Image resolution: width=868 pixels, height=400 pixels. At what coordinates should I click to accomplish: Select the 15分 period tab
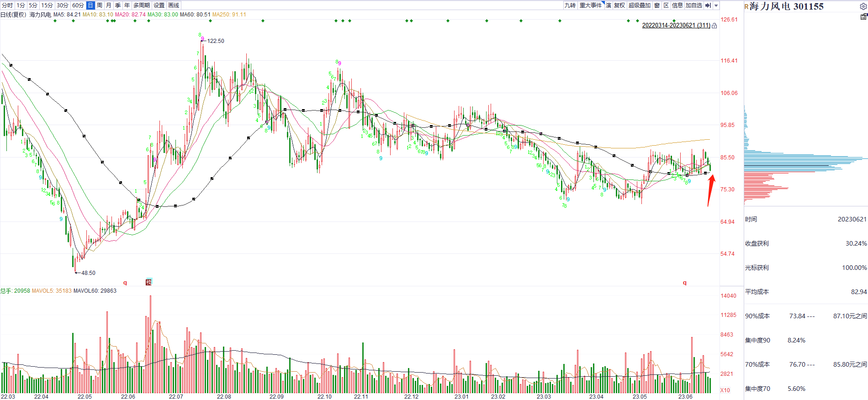(x=47, y=5)
